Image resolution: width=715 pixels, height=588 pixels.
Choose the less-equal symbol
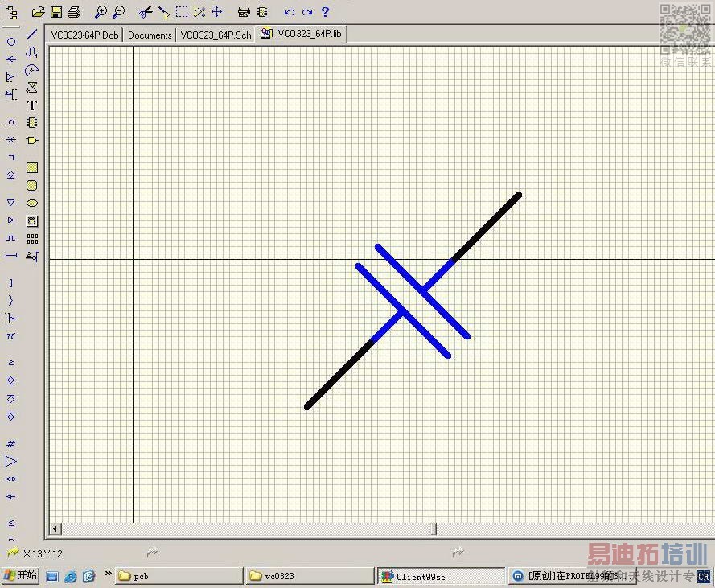(x=11, y=523)
